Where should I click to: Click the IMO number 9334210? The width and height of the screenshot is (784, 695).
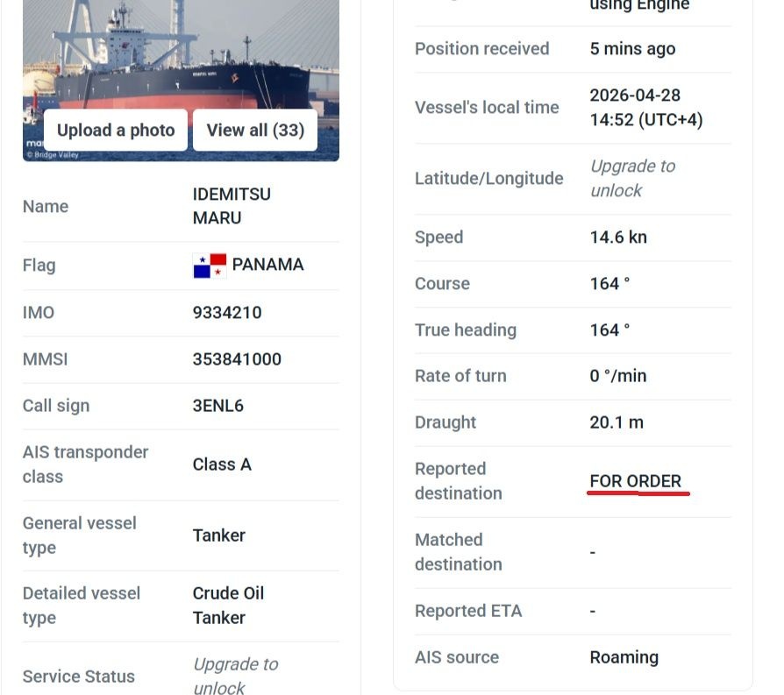click(x=227, y=313)
